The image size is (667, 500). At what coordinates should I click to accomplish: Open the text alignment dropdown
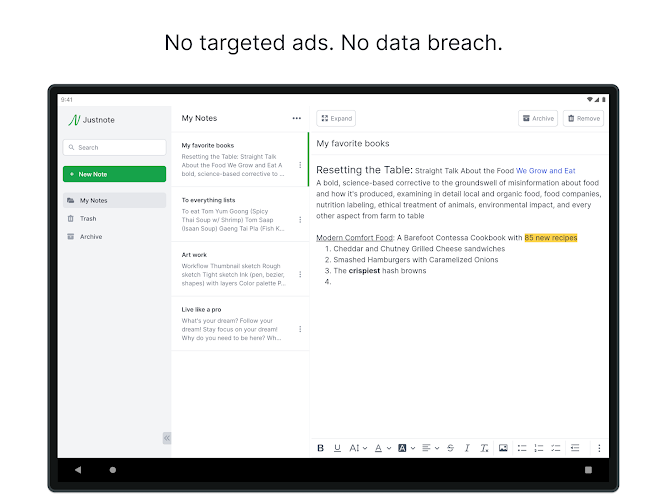430,448
